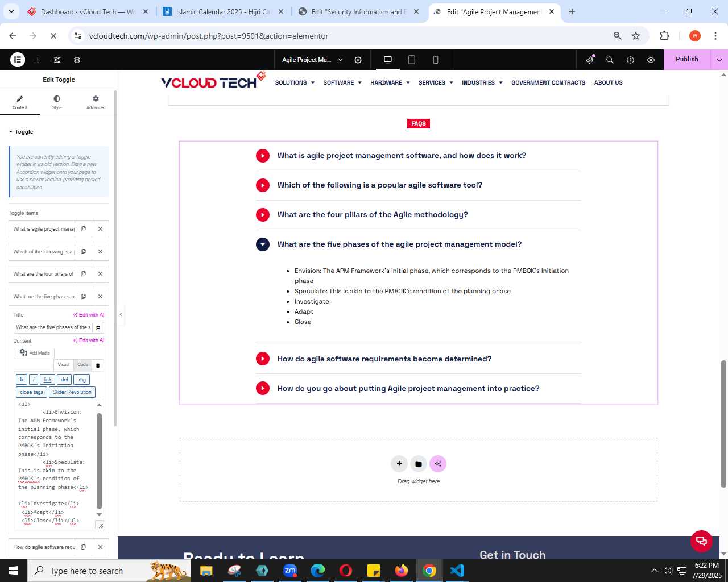Duplicate the 'How do agile software' item
This screenshot has width=728, height=582.
click(84, 547)
